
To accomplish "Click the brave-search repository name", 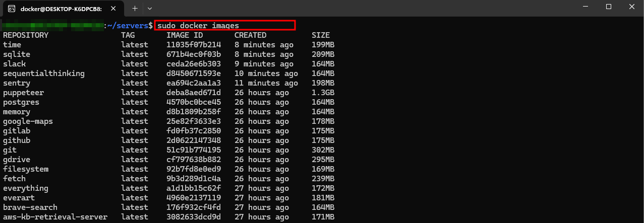I will click(30, 207).
